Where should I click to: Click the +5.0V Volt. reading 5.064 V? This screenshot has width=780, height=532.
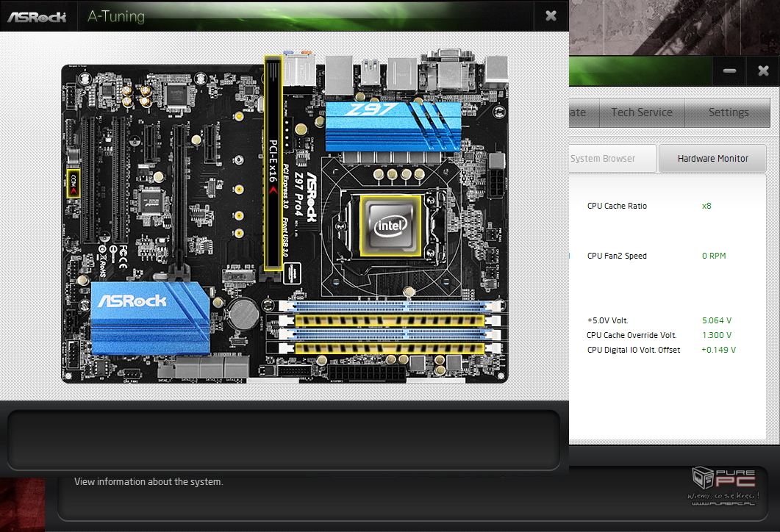(716, 320)
